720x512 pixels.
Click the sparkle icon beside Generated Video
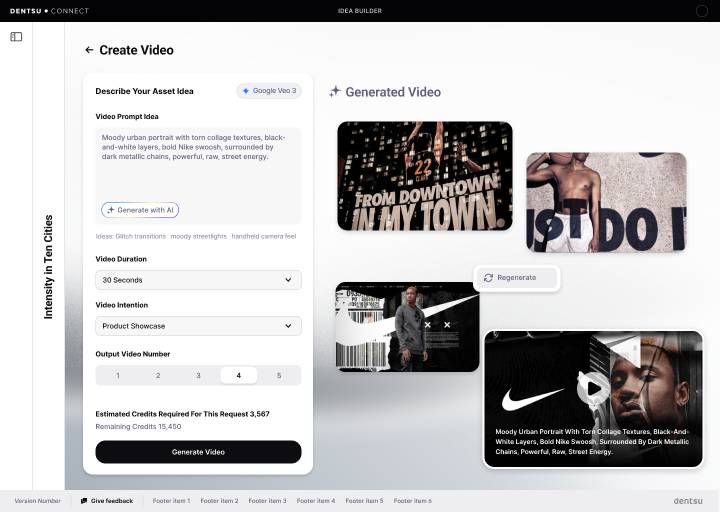(335, 91)
